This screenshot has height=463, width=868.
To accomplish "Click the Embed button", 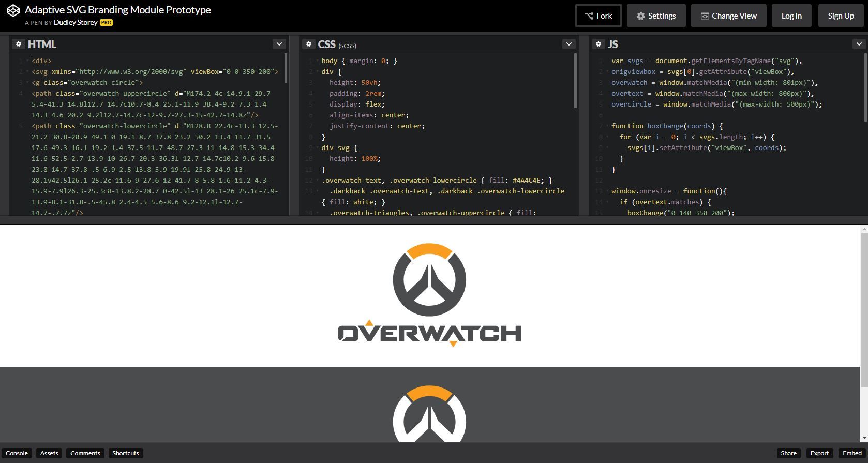I will (852, 453).
